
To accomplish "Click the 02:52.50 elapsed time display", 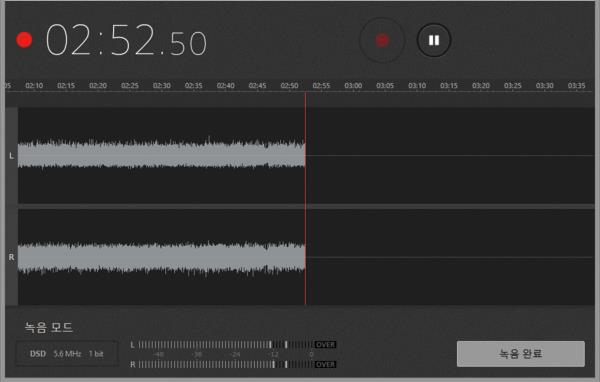I will [x=127, y=40].
